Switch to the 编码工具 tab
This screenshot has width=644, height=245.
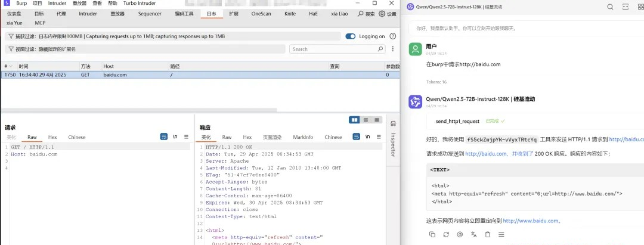184,14
